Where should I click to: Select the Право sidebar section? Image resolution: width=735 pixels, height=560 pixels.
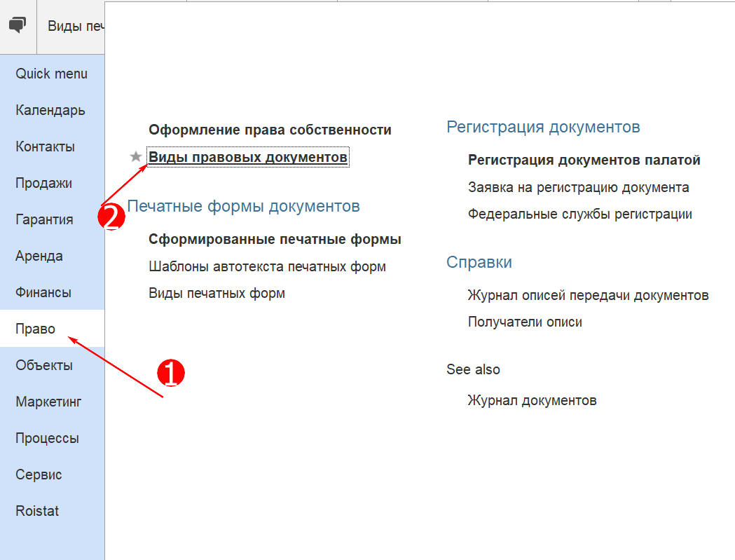(x=35, y=329)
